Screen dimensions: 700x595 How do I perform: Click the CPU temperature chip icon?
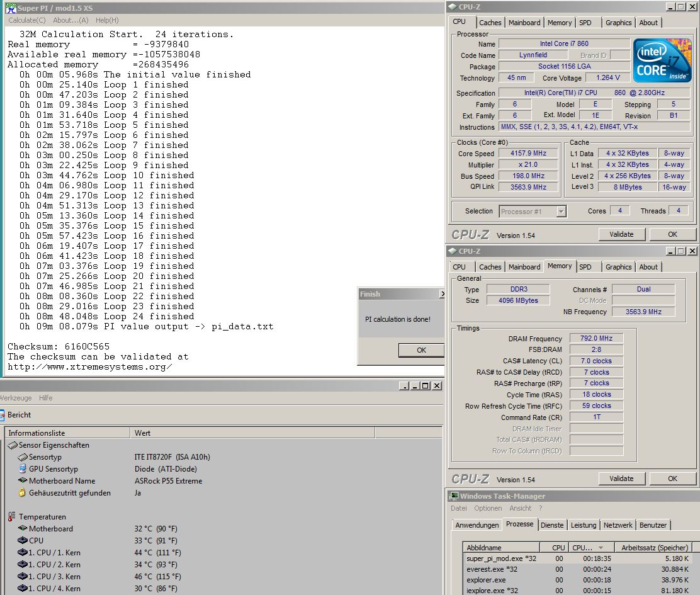pos(22,541)
